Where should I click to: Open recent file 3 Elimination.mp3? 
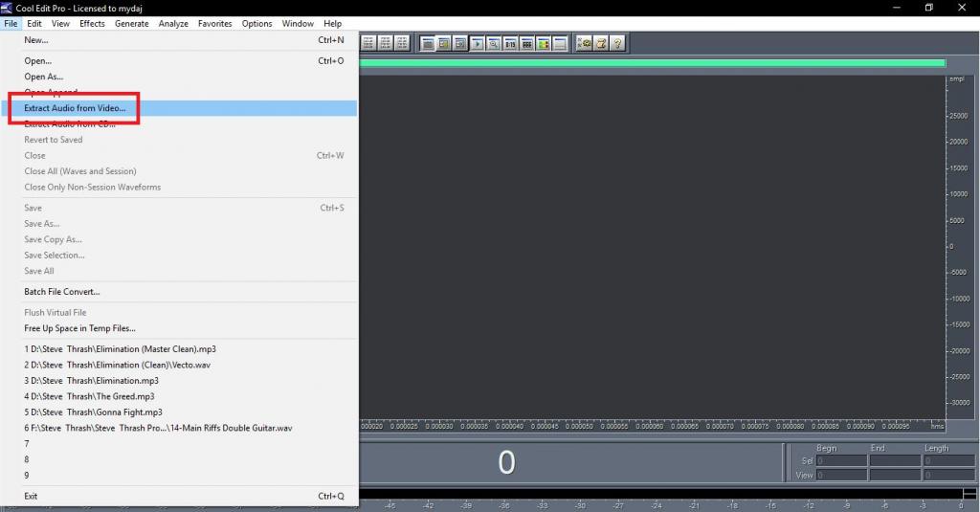[179, 381]
